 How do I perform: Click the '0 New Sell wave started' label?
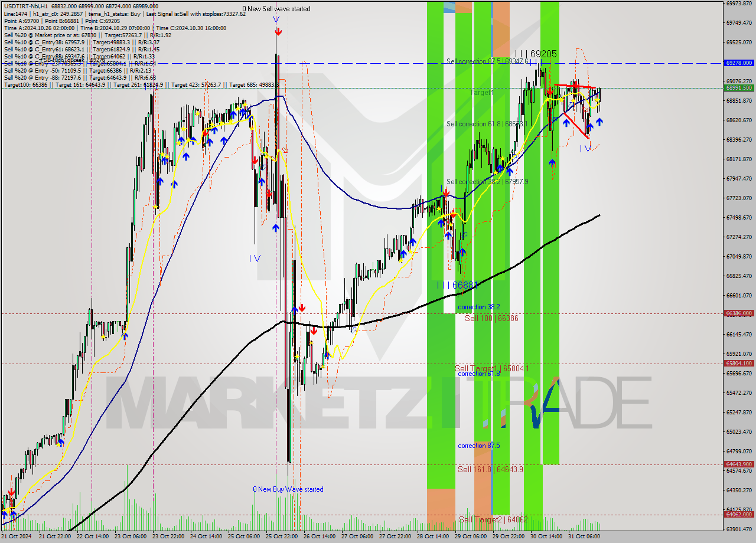pos(276,9)
